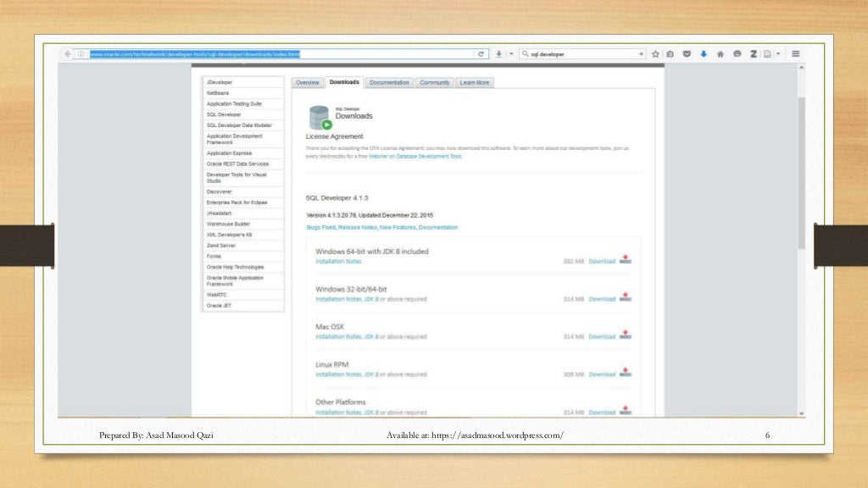Click red download icon for Mac OSX
Viewport: 868px width, 488px height.
pyautogui.click(x=626, y=335)
